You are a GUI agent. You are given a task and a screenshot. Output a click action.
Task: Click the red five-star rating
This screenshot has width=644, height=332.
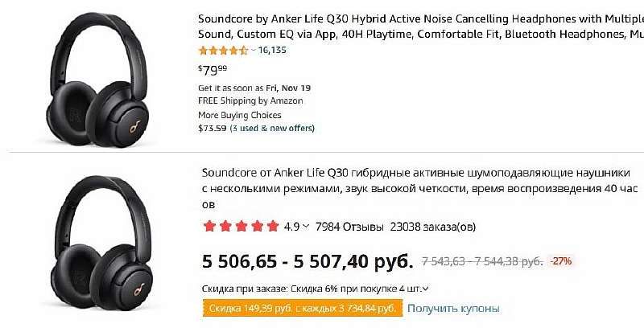coord(241,227)
